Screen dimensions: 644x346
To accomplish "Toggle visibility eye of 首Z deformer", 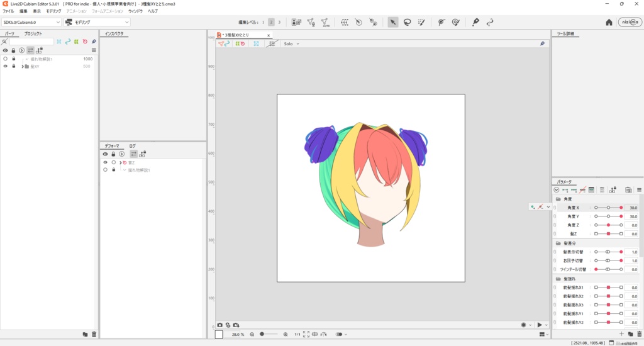I will (105, 162).
